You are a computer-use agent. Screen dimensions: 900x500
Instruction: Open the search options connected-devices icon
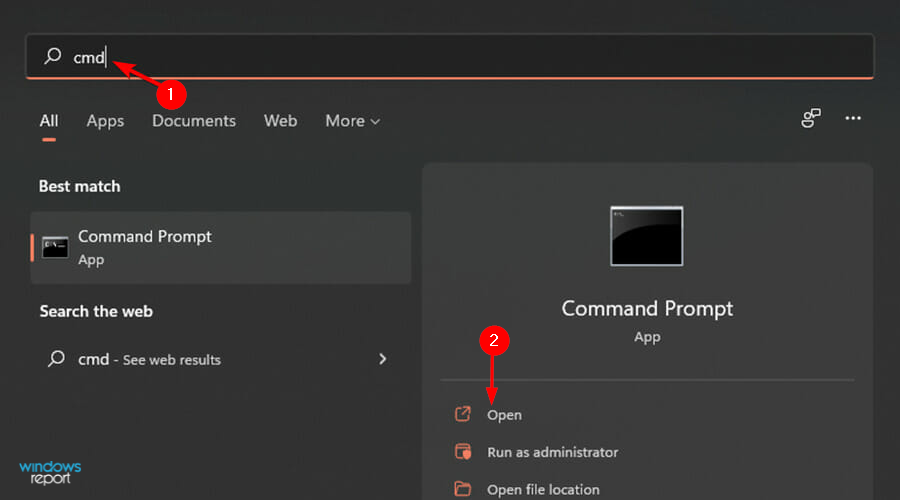pos(811,119)
